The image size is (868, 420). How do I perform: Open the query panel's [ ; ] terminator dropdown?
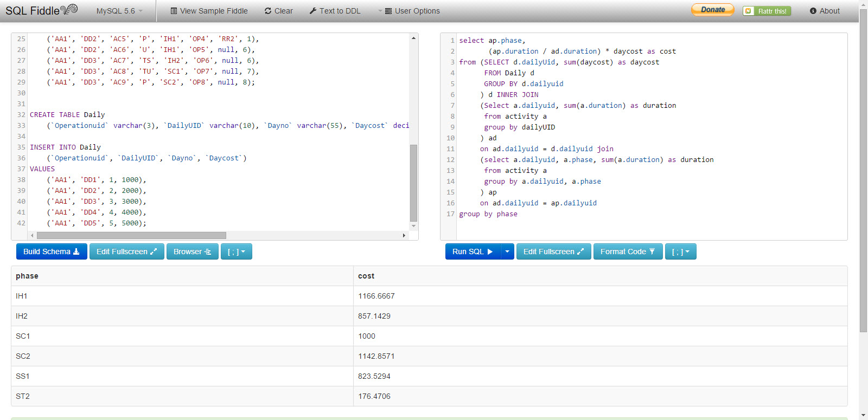pos(681,251)
